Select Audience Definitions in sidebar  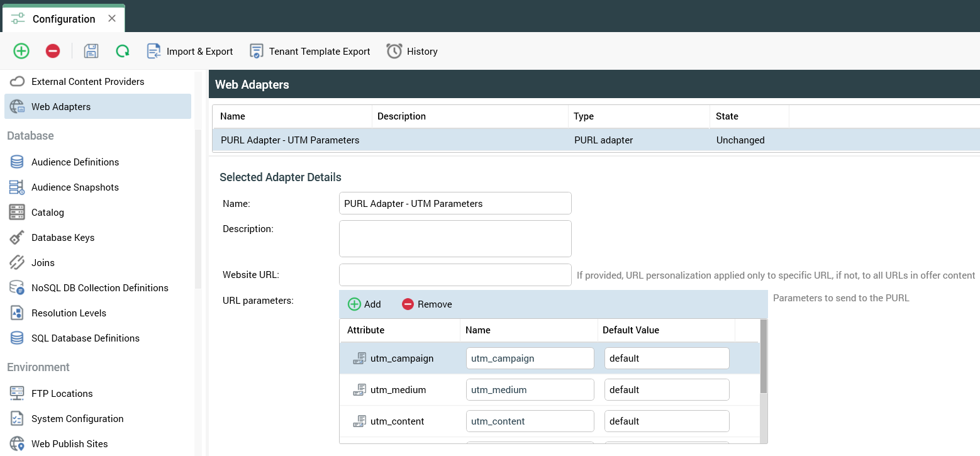[x=75, y=162]
